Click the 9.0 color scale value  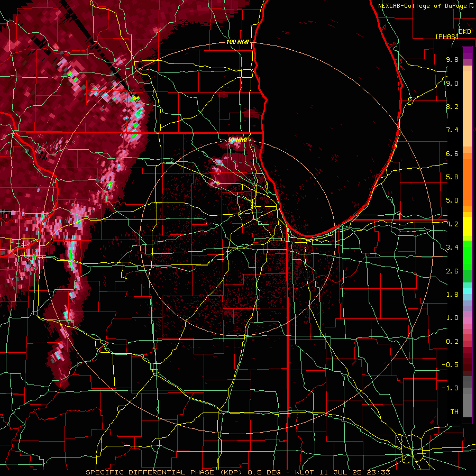tap(452, 84)
